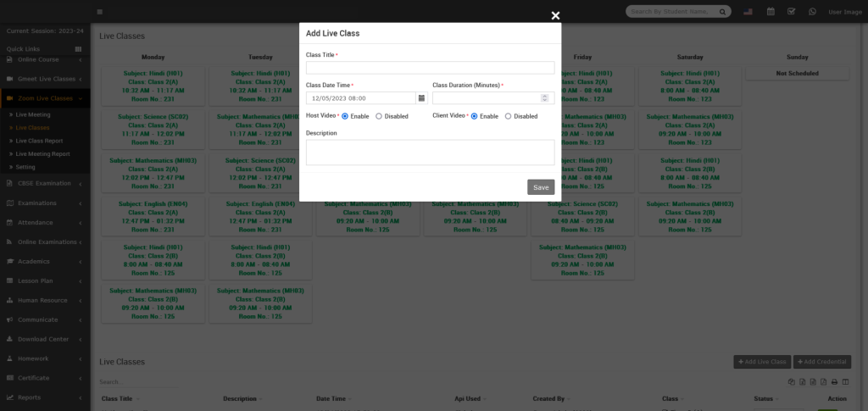Viewport: 868px width, 411px height.
Task: Close the Add Live Class dialog
Action: click(555, 15)
